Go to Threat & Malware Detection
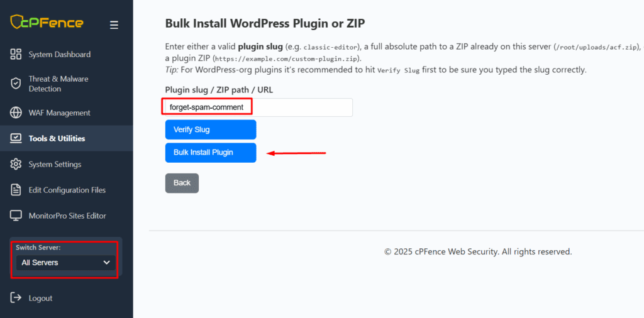This screenshot has height=318, width=644. click(x=58, y=84)
